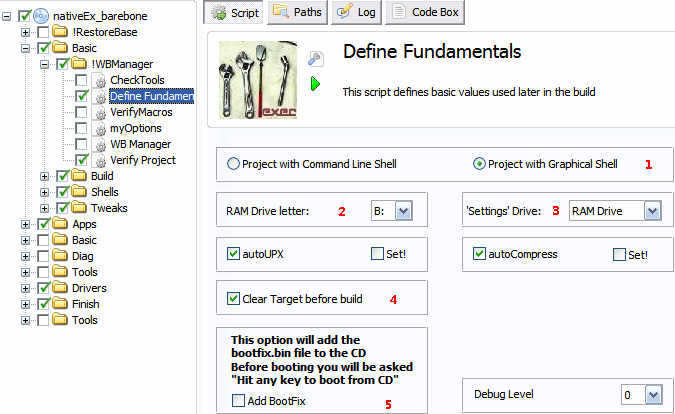Uncheck the Verify Project checkbox
Screen dimensions: 675x414
pyautogui.click(x=81, y=160)
